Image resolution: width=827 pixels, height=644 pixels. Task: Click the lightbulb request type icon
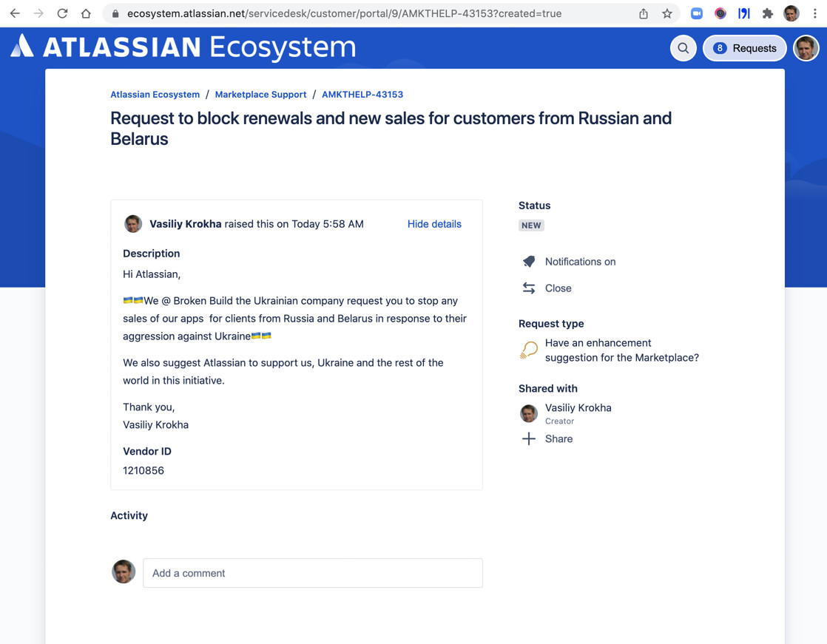(528, 350)
